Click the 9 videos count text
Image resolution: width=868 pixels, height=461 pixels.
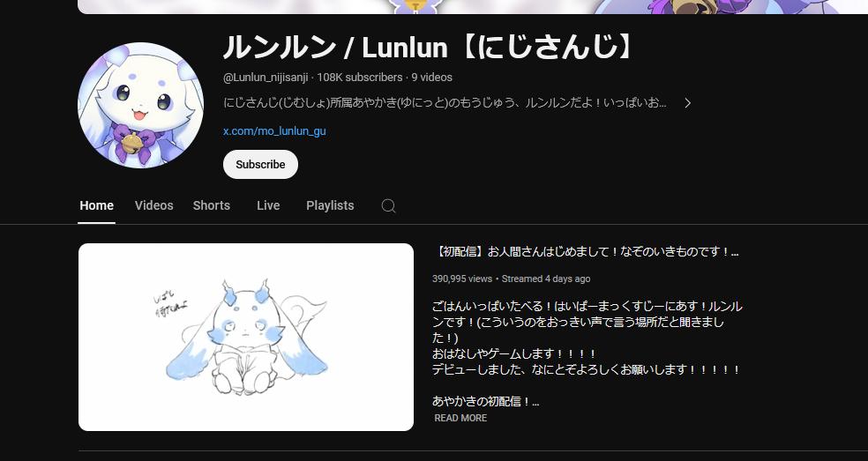point(431,78)
